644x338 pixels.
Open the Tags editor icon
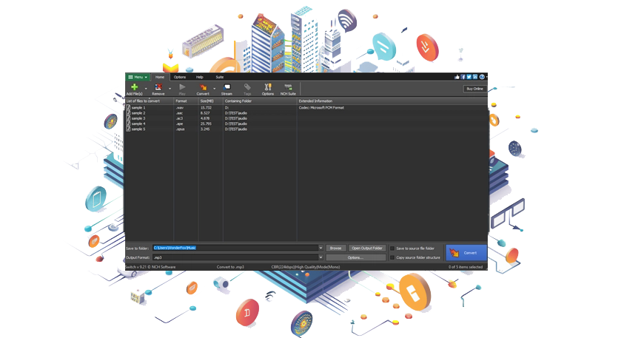[247, 87]
